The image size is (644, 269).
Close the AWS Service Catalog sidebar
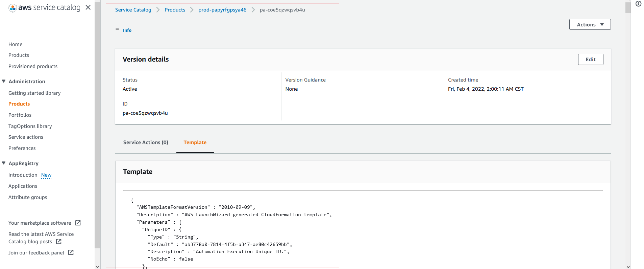coord(88,7)
